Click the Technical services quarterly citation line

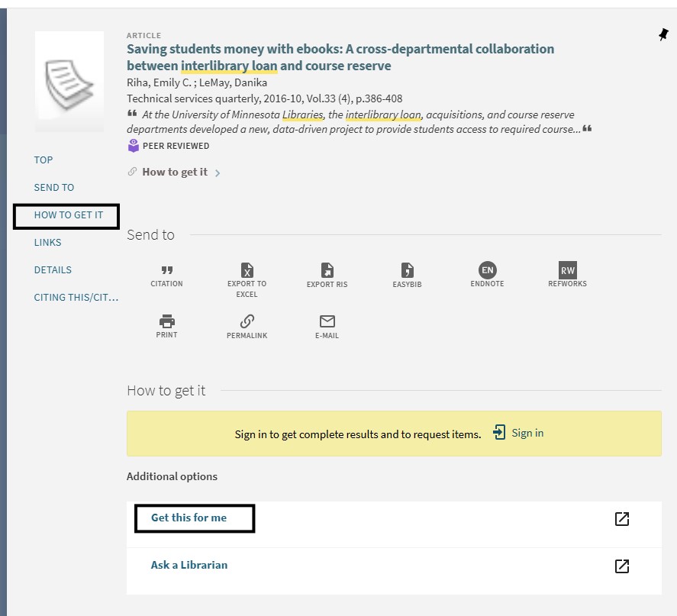coord(264,99)
